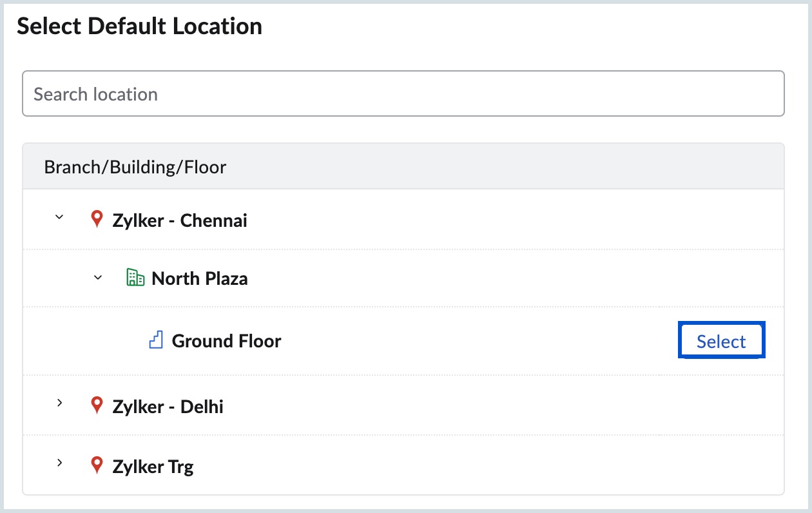
Task: Click the location pin next to Zylker - Delhi
Action: (x=97, y=405)
